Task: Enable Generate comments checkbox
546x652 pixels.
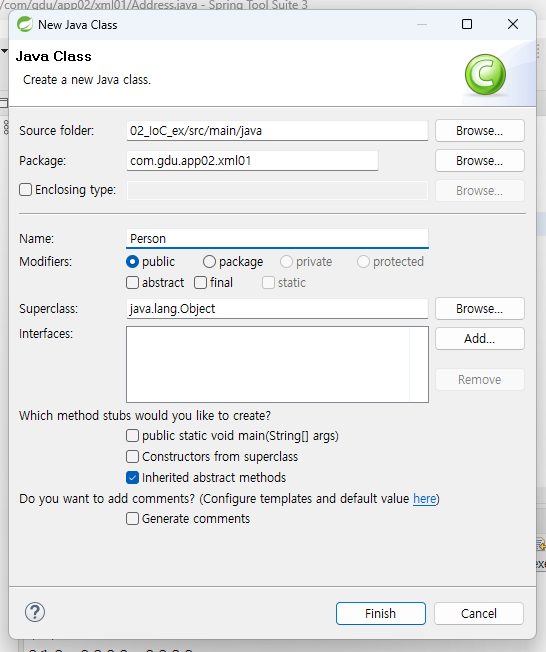Action: point(132,519)
